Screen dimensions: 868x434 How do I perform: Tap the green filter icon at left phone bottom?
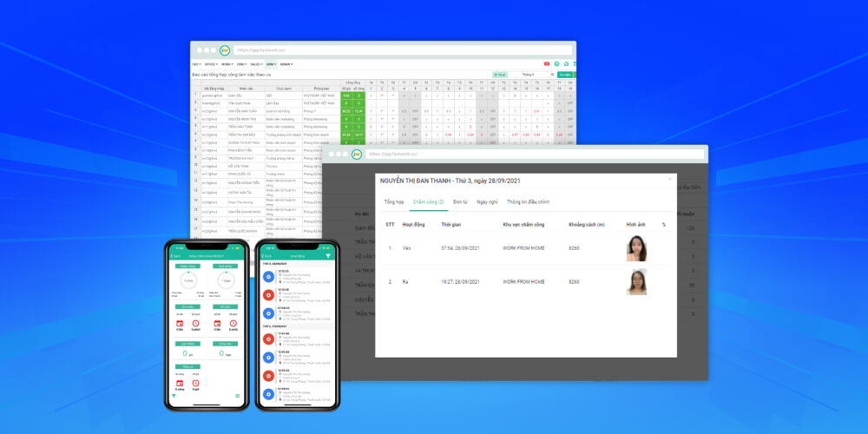(174, 396)
